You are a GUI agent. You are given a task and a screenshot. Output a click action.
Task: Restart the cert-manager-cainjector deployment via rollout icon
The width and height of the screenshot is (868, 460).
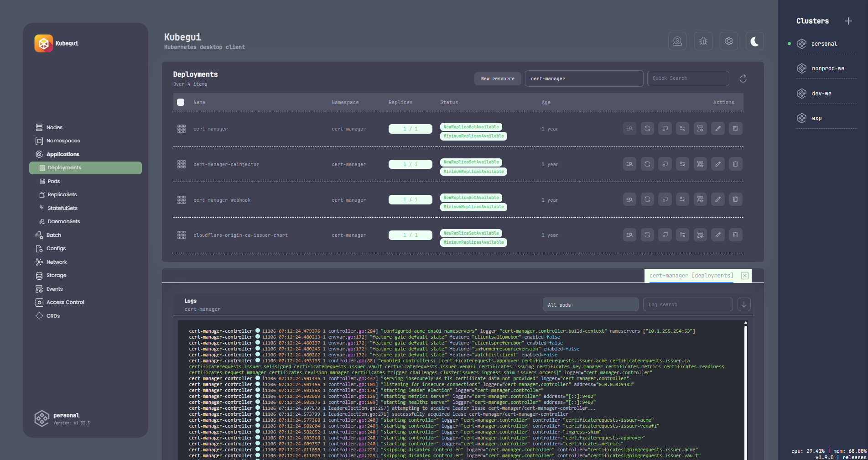tap(647, 164)
